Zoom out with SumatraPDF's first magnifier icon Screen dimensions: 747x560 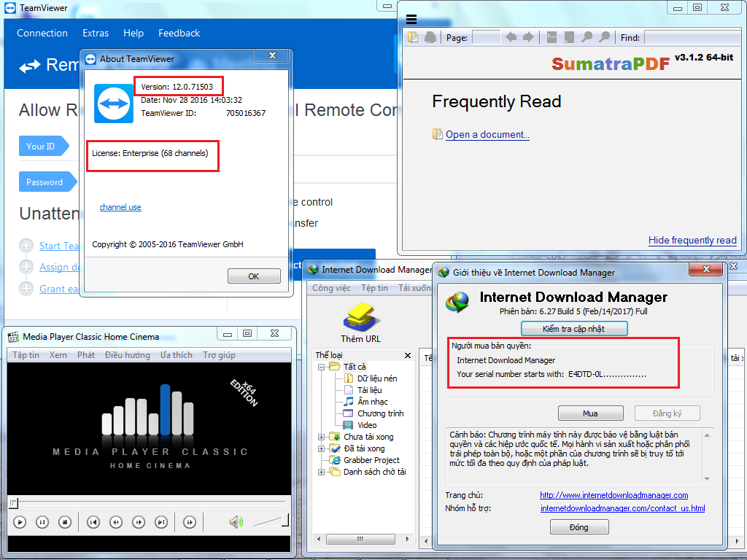[587, 37]
